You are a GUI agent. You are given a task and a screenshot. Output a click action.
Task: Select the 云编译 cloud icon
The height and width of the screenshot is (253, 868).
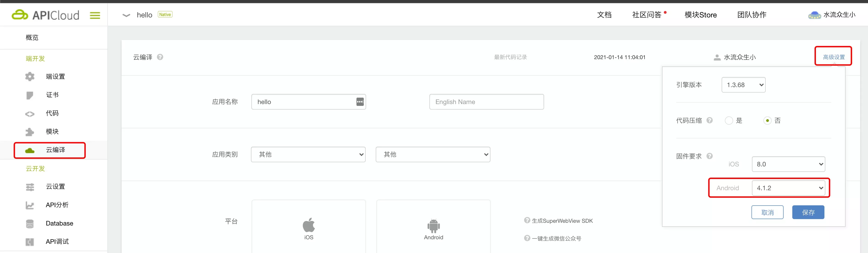(x=30, y=150)
